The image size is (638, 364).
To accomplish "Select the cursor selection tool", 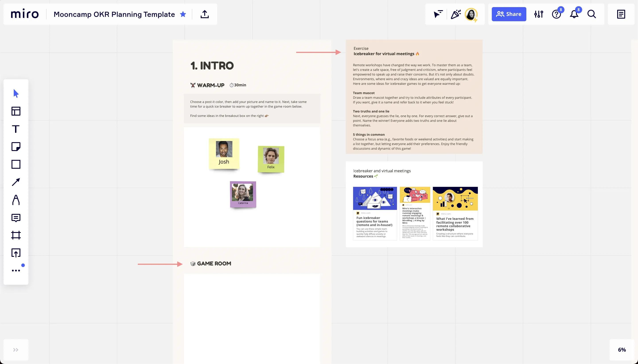I will point(16,93).
